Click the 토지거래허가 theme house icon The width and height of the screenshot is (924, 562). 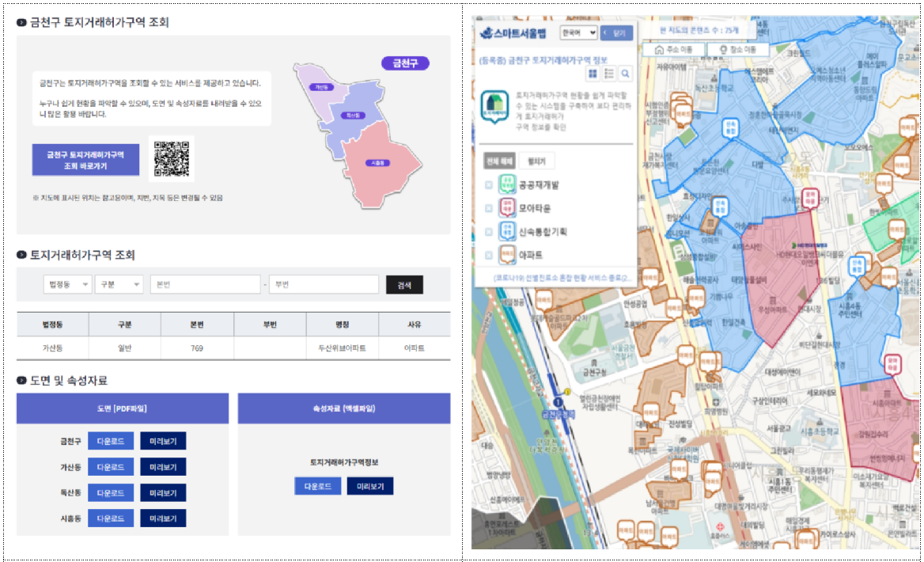click(x=495, y=108)
